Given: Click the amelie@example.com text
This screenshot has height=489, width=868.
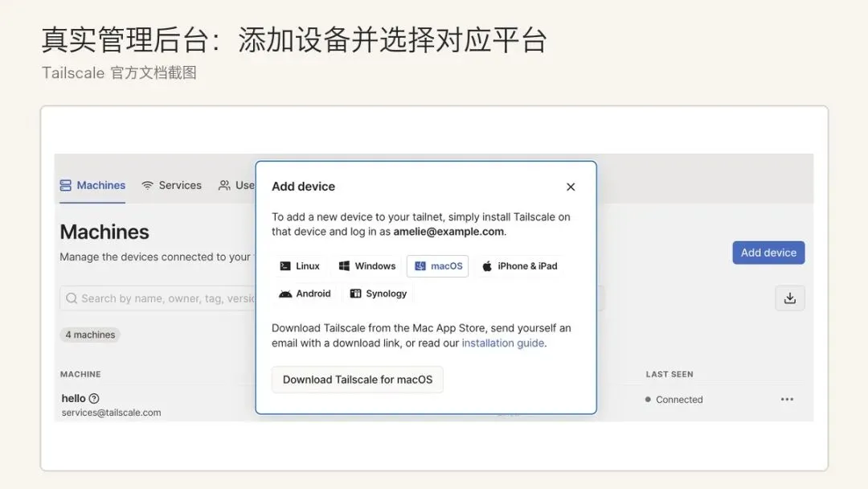Looking at the screenshot, I should 448,232.
